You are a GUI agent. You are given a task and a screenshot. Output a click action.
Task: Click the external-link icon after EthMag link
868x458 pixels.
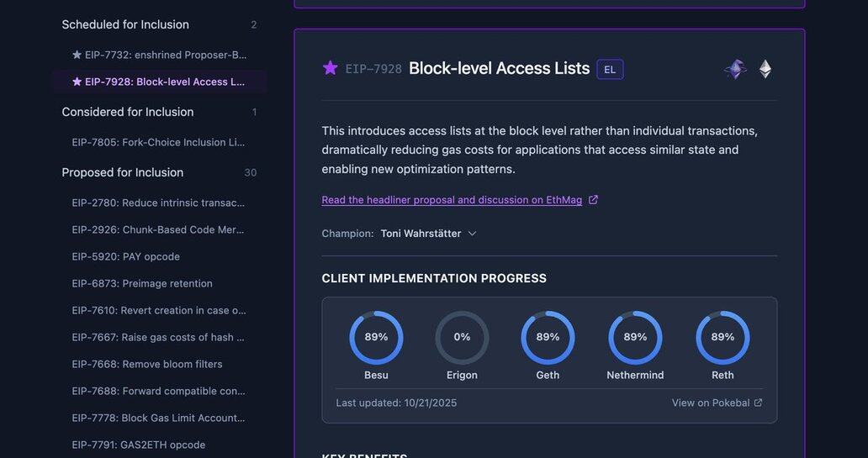click(593, 200)
